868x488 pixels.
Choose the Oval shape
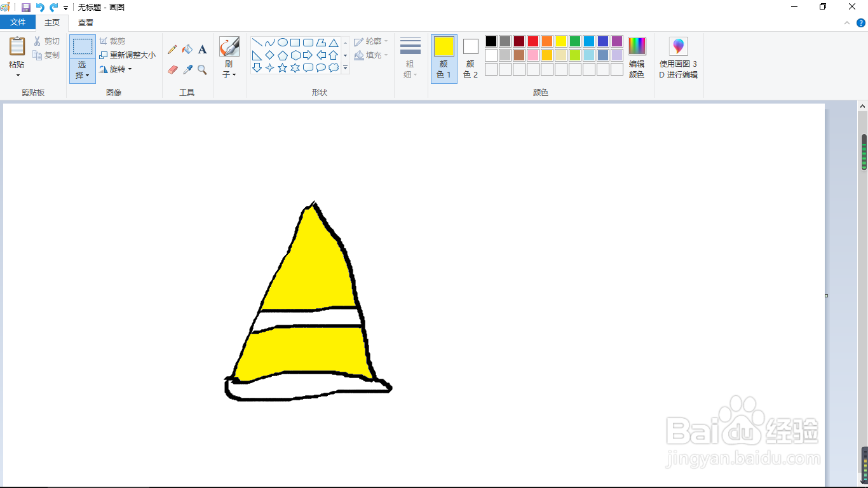(283, 43)
